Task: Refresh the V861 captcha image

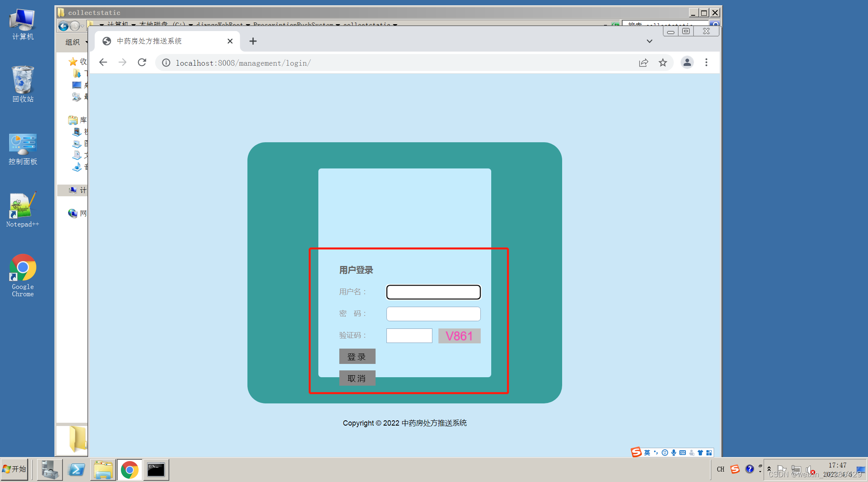Action: pos(459,336)
